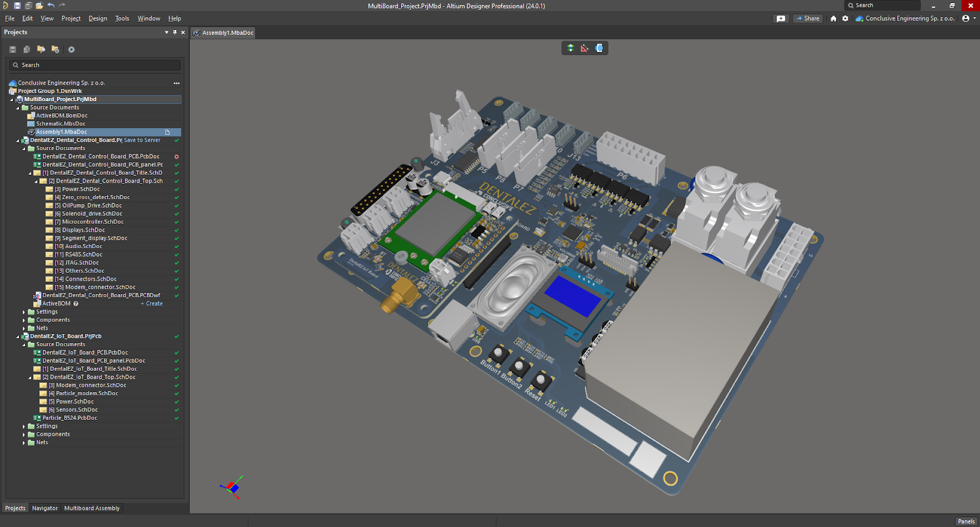Click the Create link beside ActiveBOM
This screenshot has width=980, height=527.
coord(152,303)
